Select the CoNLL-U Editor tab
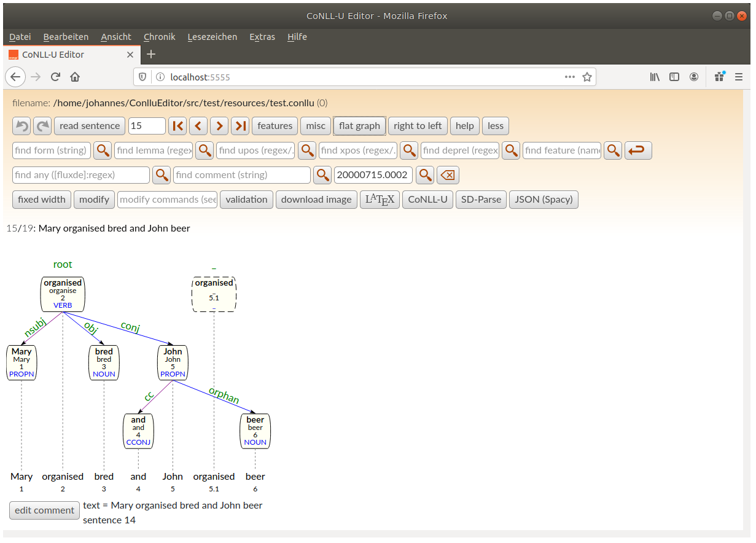Screen dimensions: 756x543 point(71,54)
